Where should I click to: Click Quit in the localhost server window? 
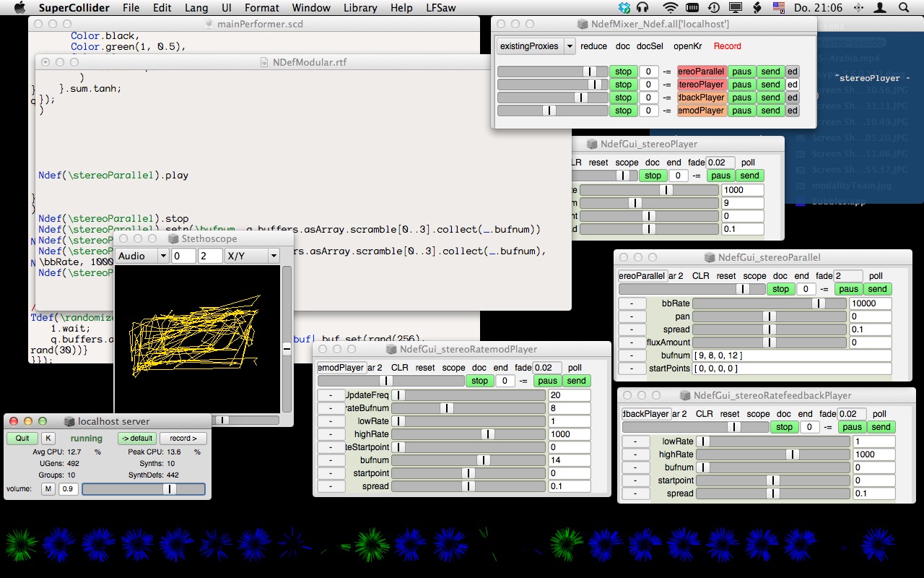point(22,439)
